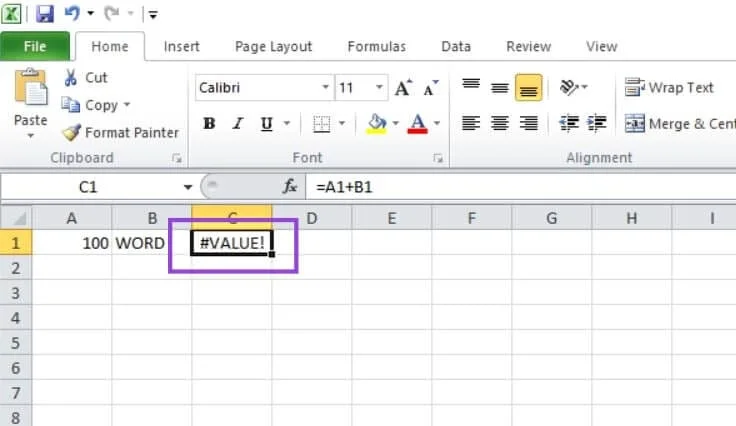Select the Format Painter brush
The height and width of the screenshot is (426, 736).
coord(71,132)
